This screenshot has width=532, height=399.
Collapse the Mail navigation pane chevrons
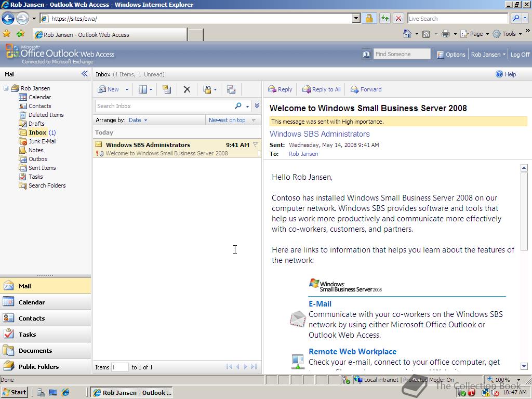pyautogui.click(x=85, y=74)
